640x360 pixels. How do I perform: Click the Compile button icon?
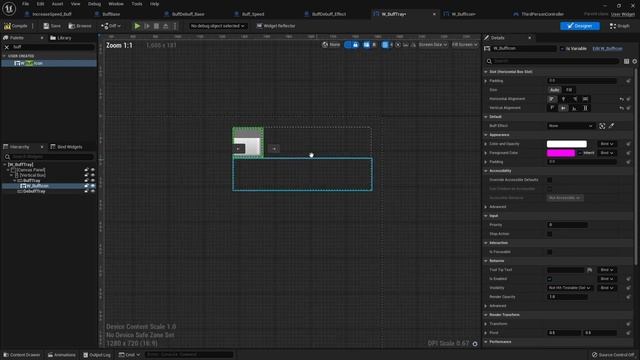[7, 26]
